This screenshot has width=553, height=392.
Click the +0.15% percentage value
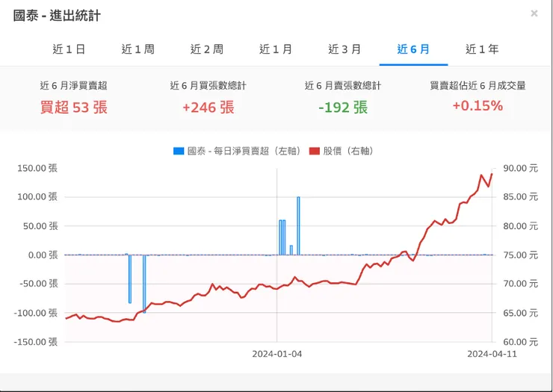[x=478, y=106]
